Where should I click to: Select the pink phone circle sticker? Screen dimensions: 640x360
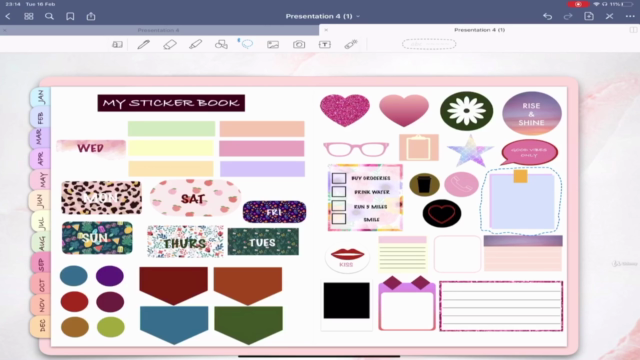[462, 184]
